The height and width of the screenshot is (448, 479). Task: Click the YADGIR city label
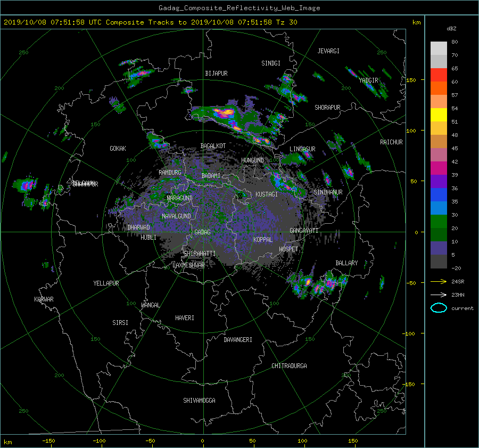[x=368, y=80]
